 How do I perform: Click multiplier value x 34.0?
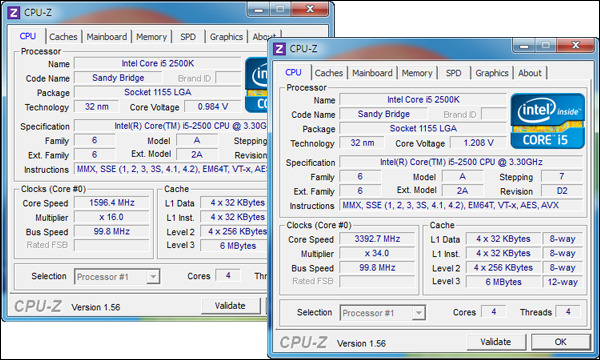[377, 253]
